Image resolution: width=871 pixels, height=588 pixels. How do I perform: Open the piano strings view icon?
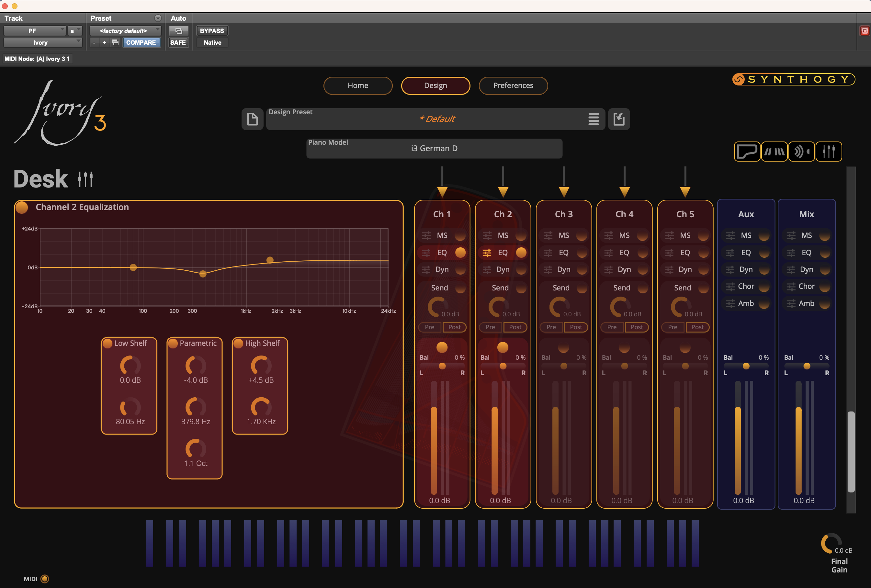coord(774,152)
